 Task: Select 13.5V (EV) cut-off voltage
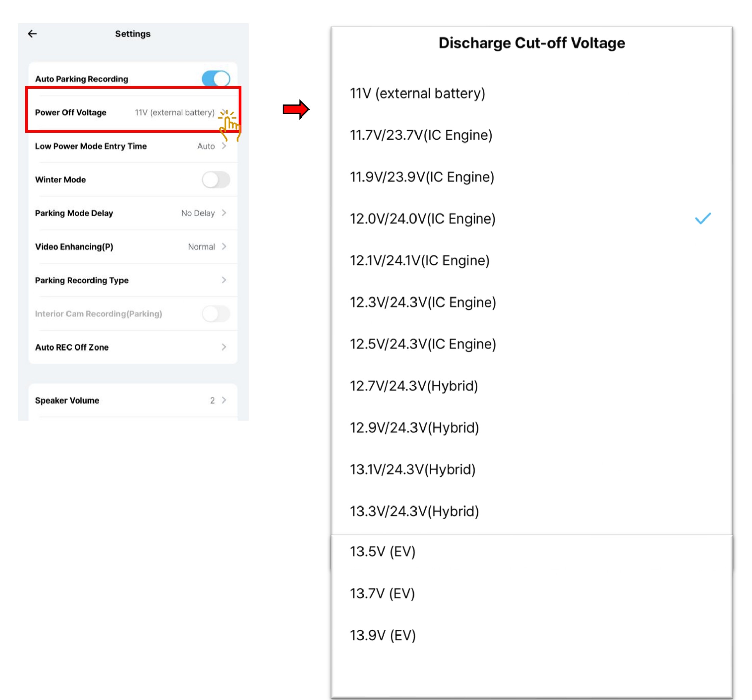tap(382, 552)
